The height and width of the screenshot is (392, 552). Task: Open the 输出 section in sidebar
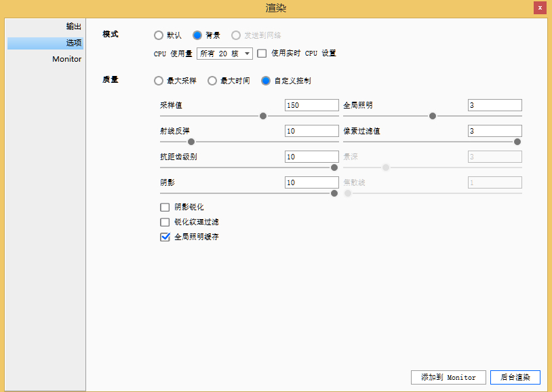coord(73,26)
